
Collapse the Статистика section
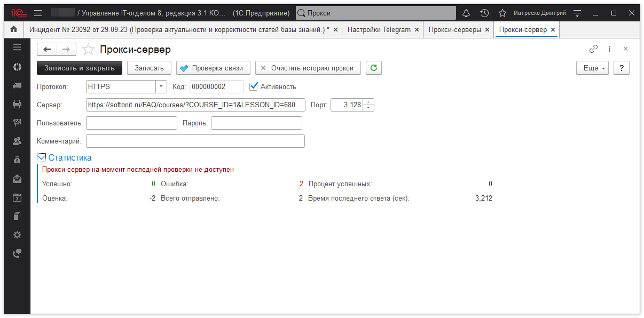(x=42, y=157)
